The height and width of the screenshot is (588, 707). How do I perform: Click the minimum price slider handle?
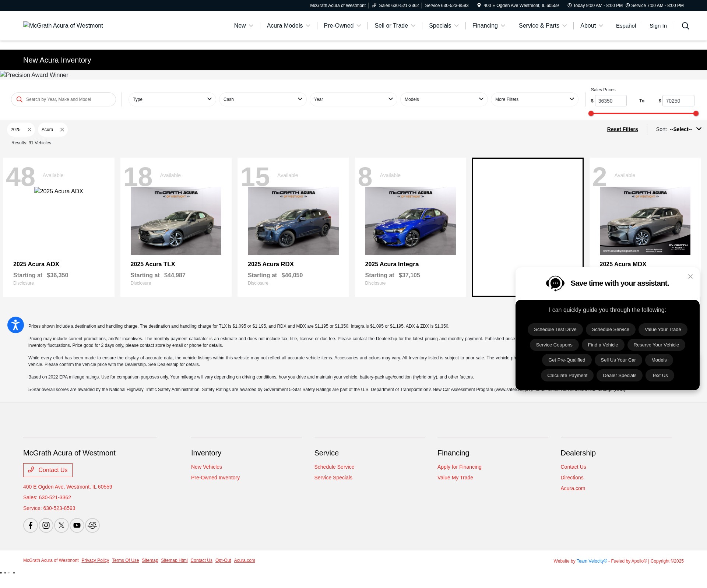pos(591,113)
